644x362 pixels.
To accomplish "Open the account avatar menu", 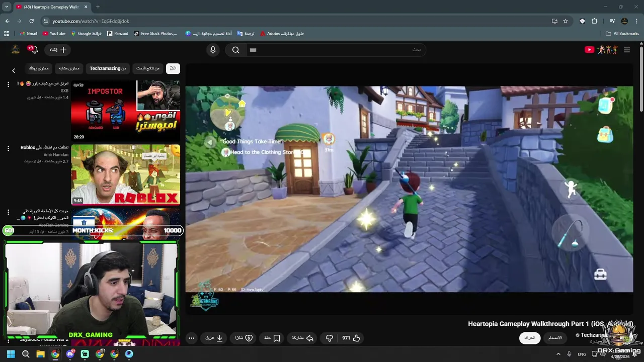I will pos(16,49).
